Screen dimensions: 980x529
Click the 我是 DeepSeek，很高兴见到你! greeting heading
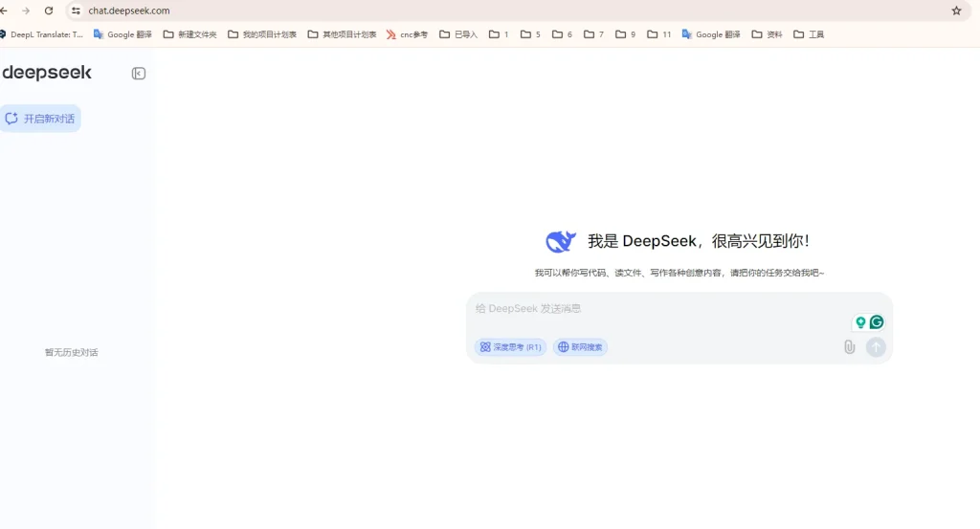tap(698, 241)
